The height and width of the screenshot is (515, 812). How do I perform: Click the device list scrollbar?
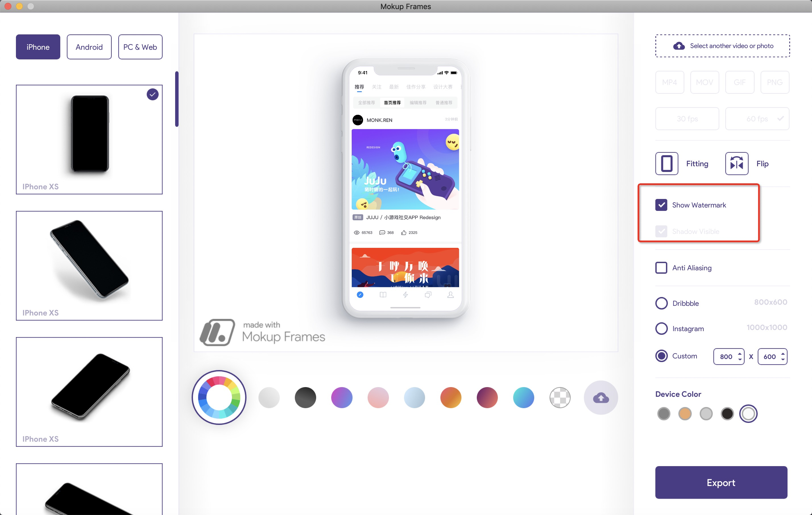[x=177, y=99]
